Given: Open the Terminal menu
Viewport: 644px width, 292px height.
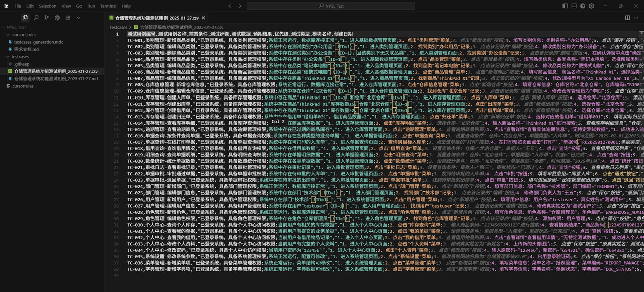Looking at the screenshot, I should (108, 6).
